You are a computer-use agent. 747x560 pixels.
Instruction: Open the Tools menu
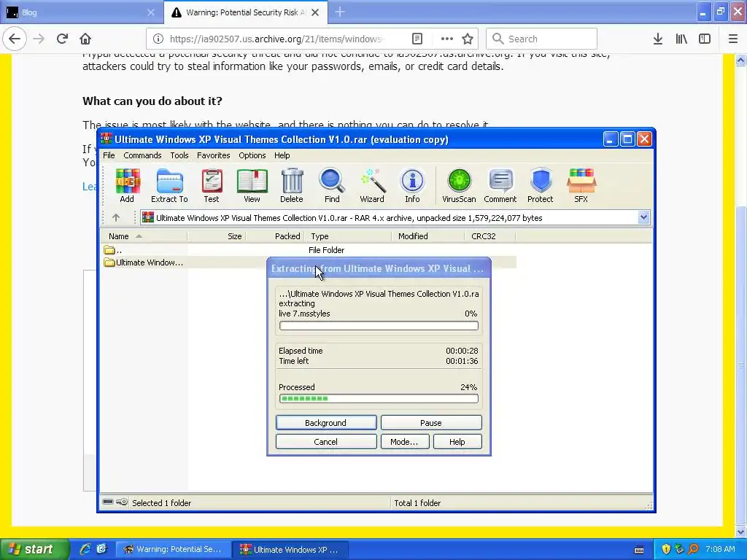(179, 155)
